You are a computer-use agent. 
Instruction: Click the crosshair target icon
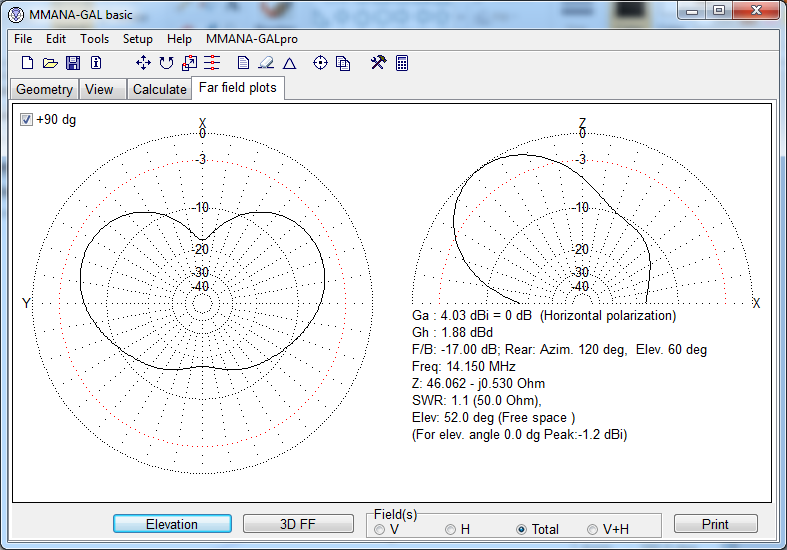tap(320, 63)
